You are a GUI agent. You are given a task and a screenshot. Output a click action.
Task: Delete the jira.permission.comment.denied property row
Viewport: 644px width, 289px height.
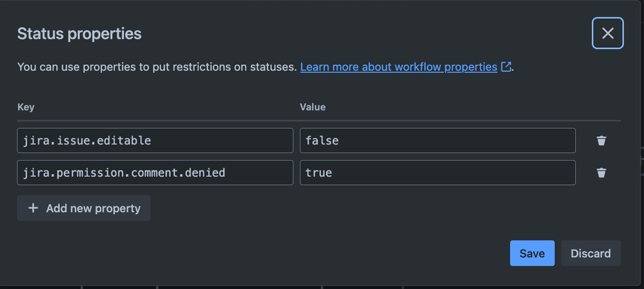coord(601,173)
